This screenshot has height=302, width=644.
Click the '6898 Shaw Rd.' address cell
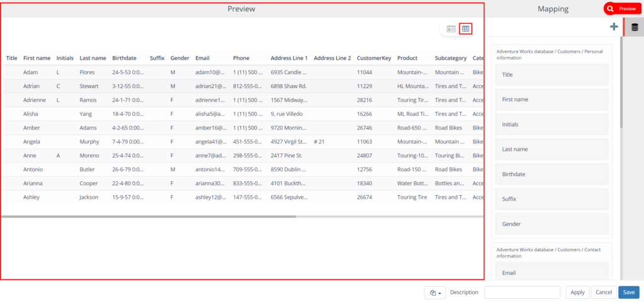pos(289,86)
